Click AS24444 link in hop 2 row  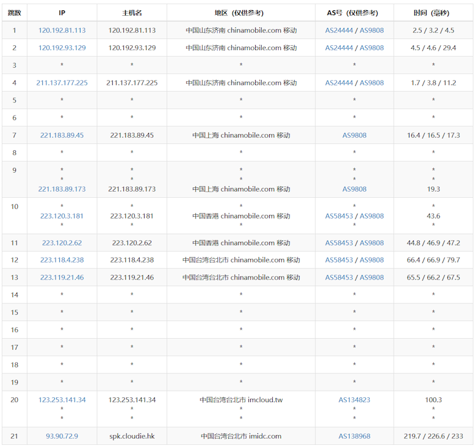pos(339,48)
